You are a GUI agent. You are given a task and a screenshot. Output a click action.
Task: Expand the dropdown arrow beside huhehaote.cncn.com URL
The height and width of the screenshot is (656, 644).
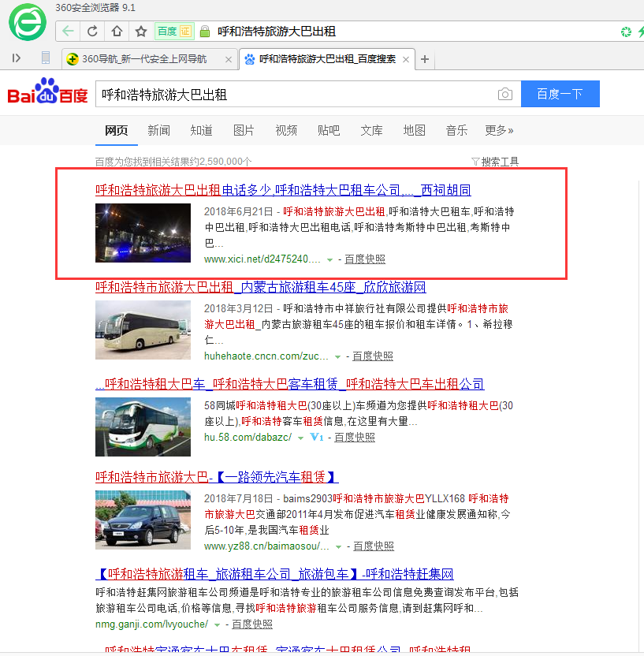tap(337, 357)
